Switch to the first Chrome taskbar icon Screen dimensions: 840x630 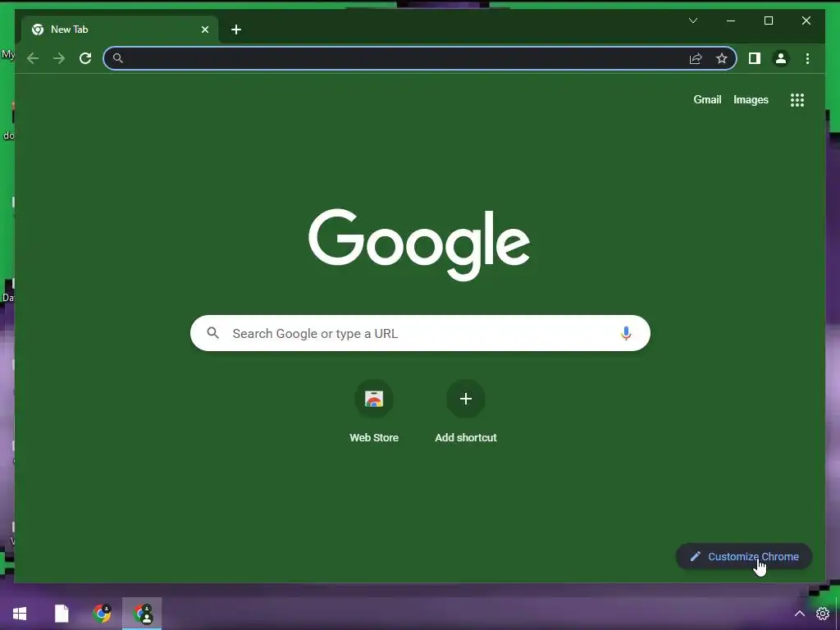click(102, 614)
